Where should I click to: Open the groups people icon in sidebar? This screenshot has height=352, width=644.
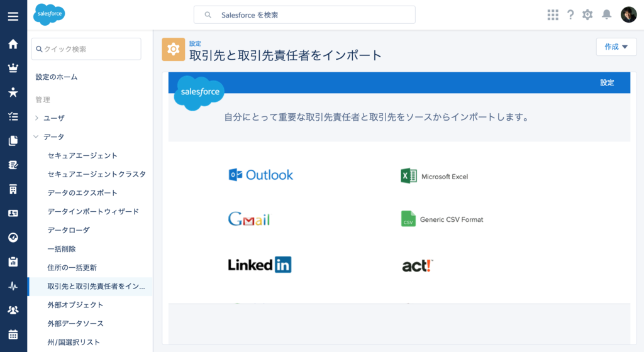point(13,310)
